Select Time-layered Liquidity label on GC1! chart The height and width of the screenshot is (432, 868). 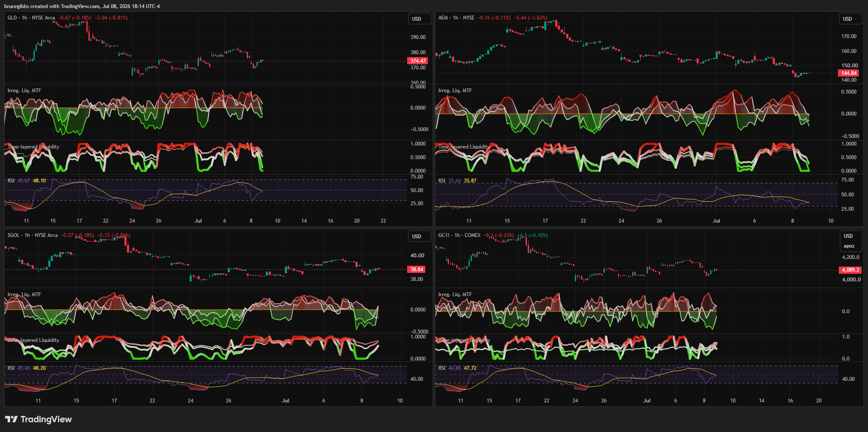point(464,340)
